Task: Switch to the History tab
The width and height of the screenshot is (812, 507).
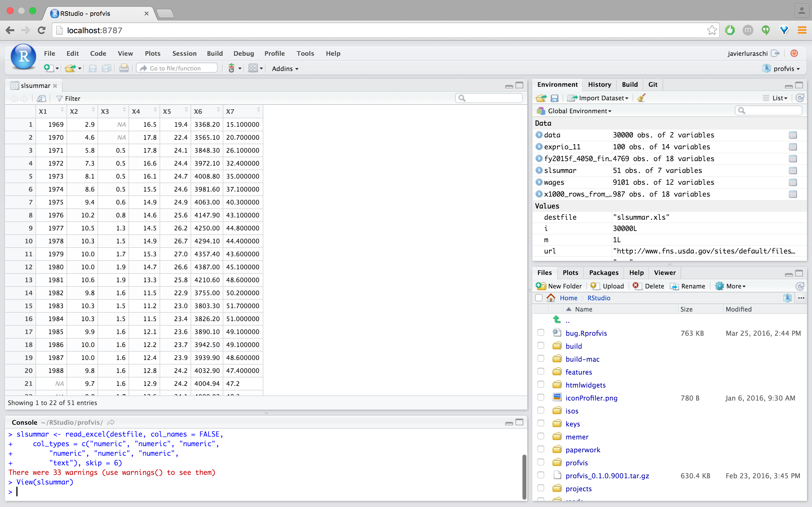Action: coord(599,84)
